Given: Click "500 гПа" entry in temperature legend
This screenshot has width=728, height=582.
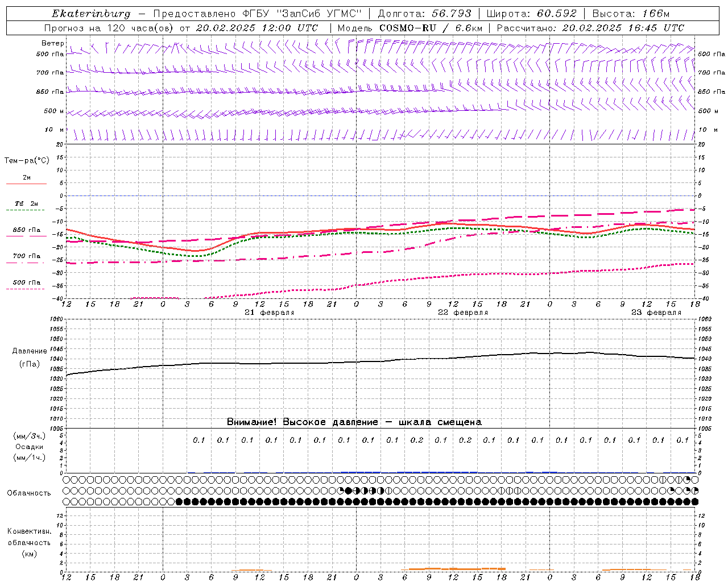Looking at the screenshot, I should coord(27,282).
